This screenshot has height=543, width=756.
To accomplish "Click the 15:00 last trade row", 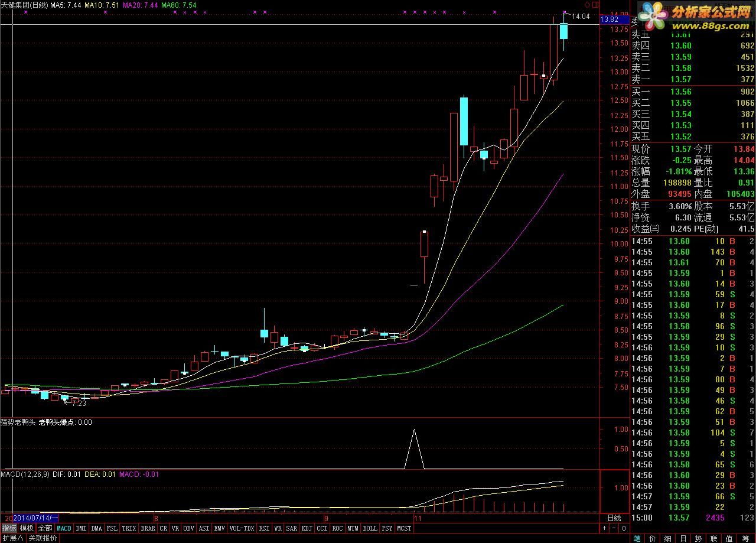I will (x=693, y=518).
